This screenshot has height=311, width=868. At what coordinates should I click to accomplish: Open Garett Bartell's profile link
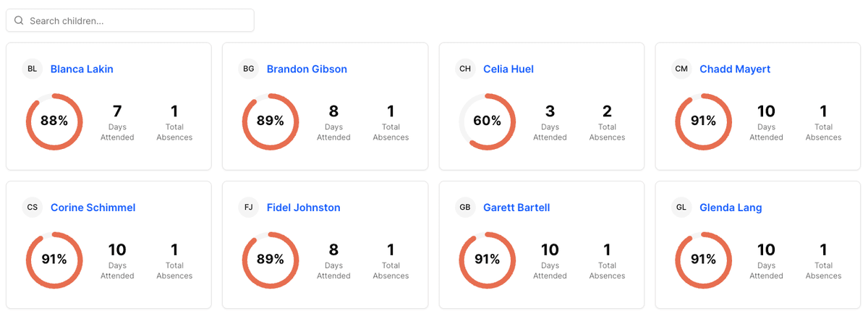[516, 208]
